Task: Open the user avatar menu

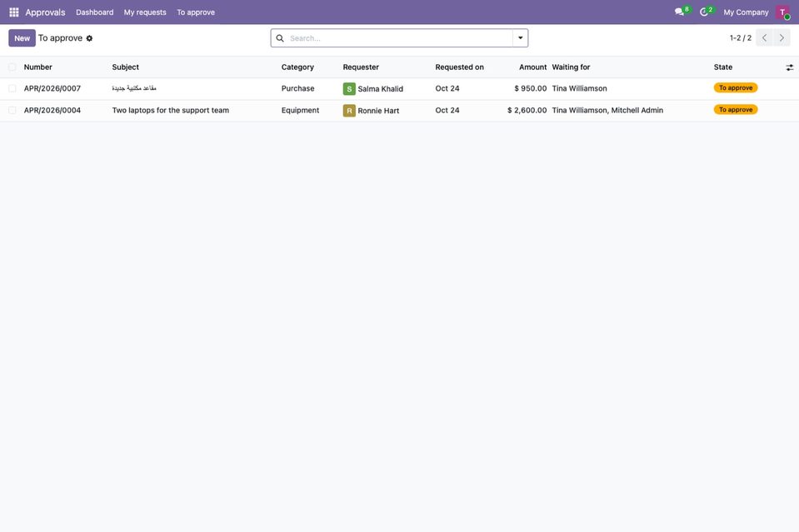Action: tap(782, 12)
